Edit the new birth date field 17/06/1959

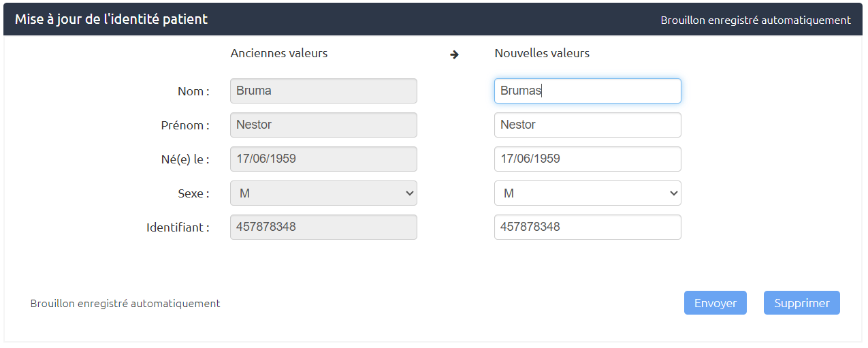588,159
